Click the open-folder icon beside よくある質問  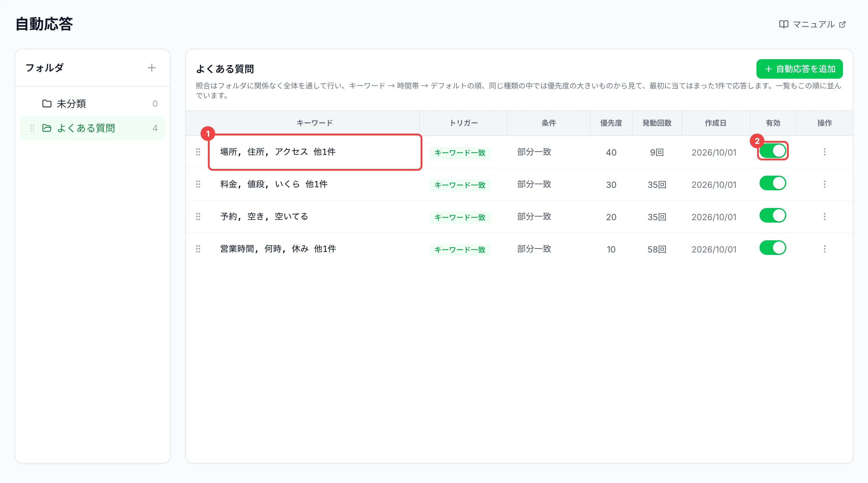[47, 128]
